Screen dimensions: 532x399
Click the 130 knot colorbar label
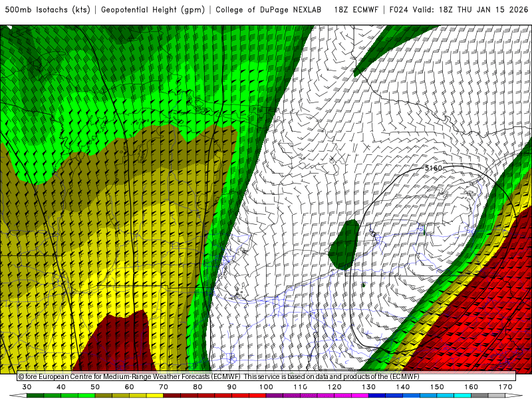[369, 387]
